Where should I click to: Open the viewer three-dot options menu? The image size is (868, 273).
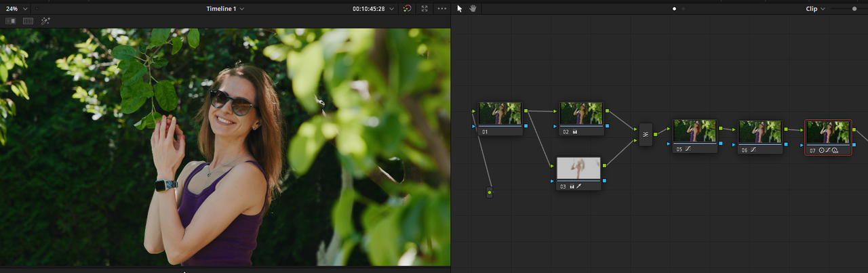[442, 9]
